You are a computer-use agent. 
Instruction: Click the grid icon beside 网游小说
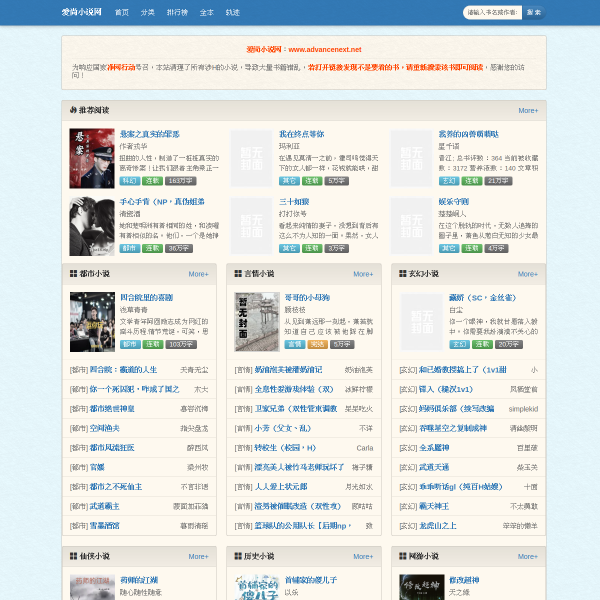click(403, 556)
